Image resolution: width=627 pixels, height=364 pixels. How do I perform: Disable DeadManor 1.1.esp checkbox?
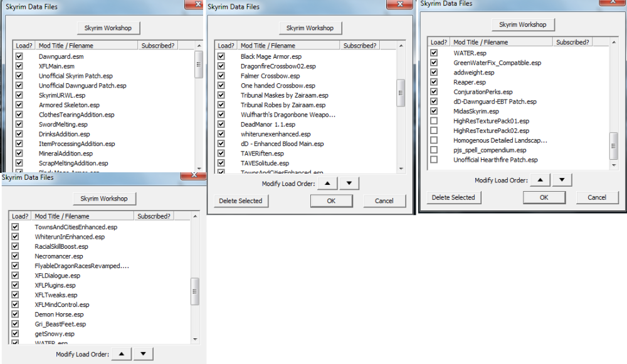[x=221, y=124]
